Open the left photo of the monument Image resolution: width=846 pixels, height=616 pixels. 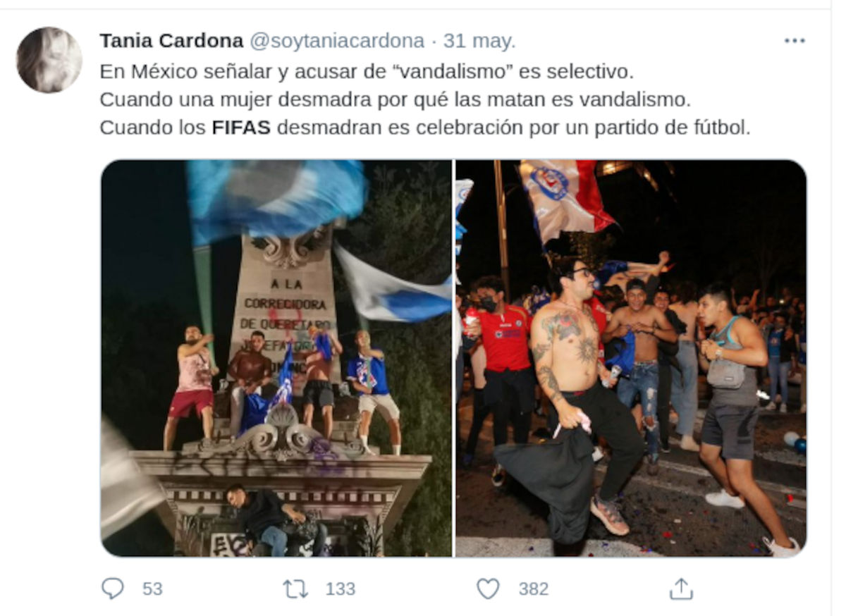(x=276, y=358)
